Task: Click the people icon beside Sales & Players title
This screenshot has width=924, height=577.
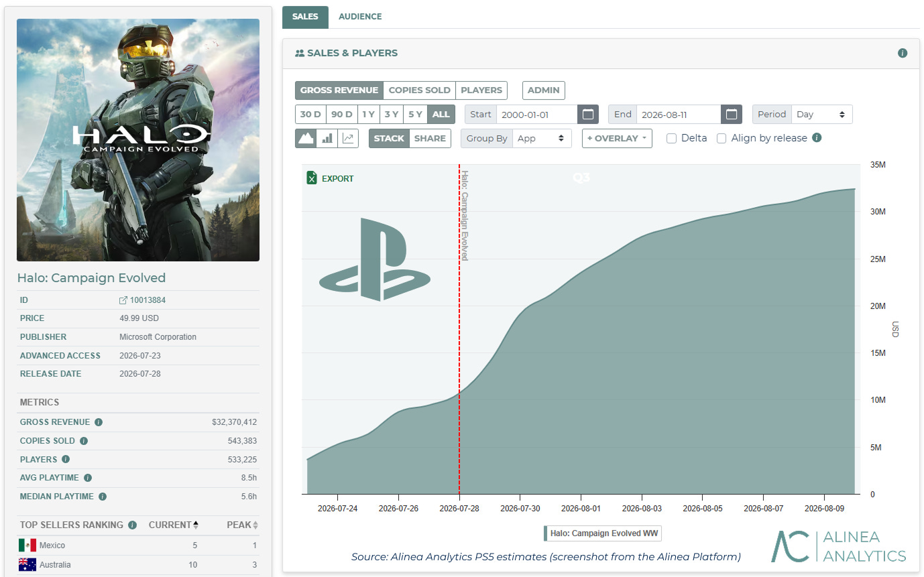Action: [300, 53]
